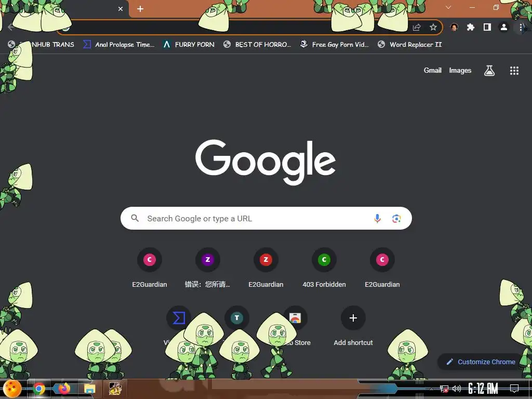Open the tab search chevron dropdown
This screenshot has height=399, width=532.
click(448, 7)
